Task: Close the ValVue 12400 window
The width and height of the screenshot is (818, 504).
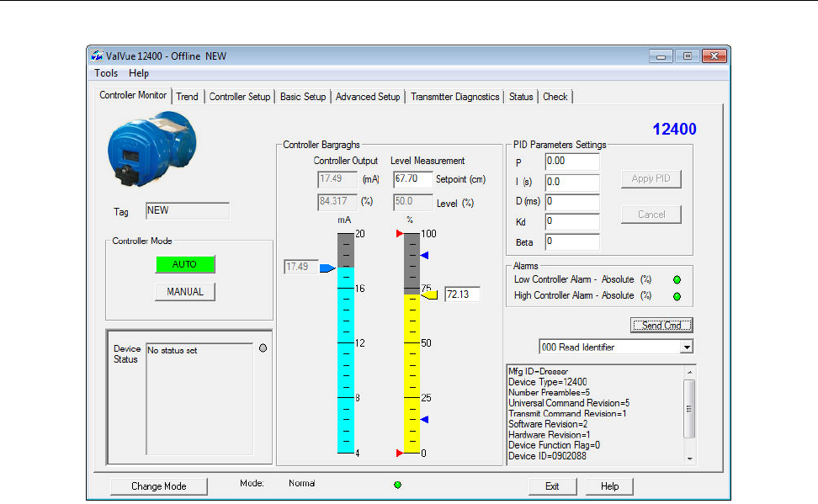Action: coord(714,56)
